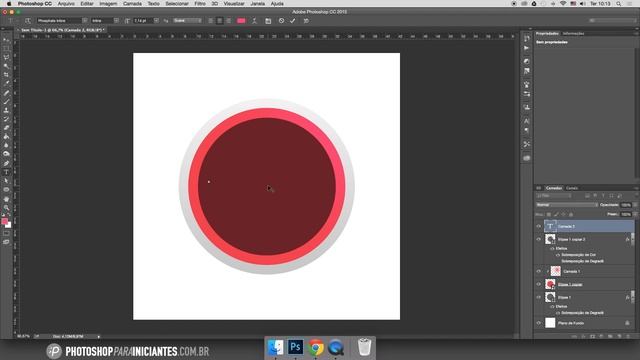Open Finder from the Dock
The width and height of the screenshot is (640, 360).
click(276, 347)
